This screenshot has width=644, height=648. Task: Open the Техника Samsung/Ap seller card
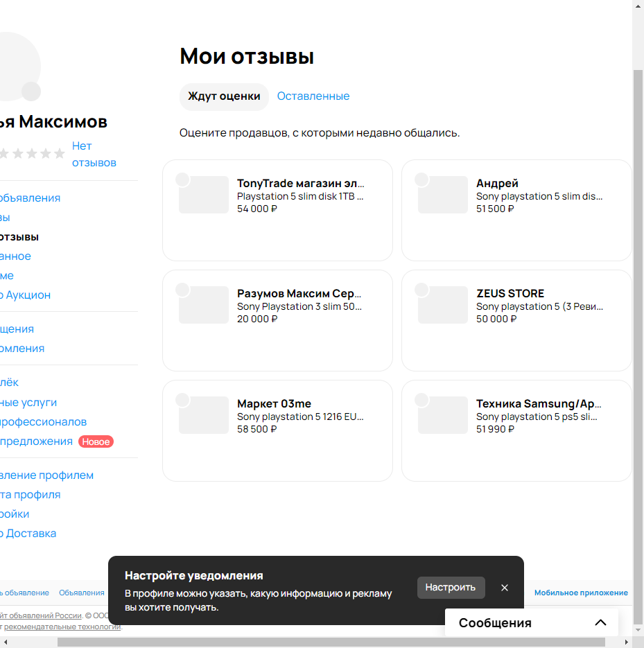click(x=516, y=430)
